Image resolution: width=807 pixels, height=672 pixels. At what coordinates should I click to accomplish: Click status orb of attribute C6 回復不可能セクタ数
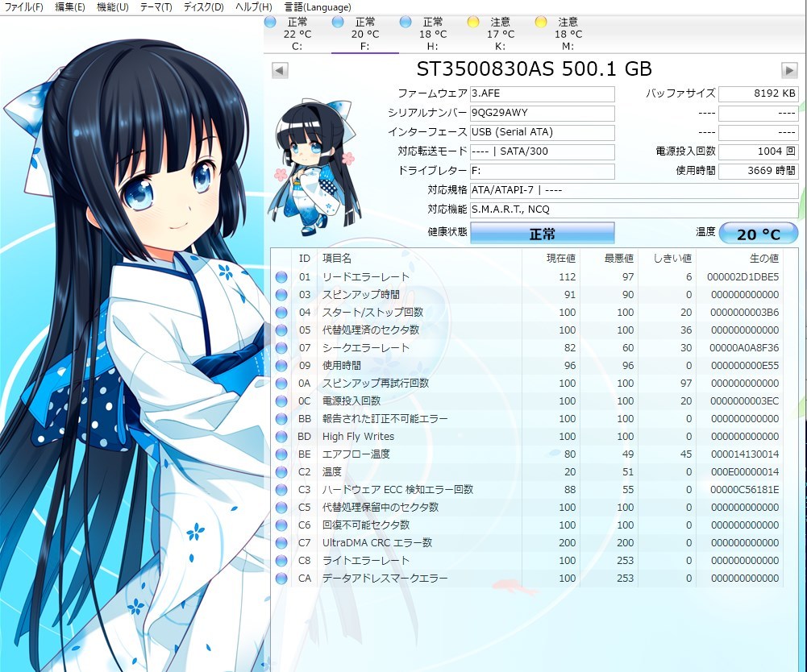tap(281, 525)
